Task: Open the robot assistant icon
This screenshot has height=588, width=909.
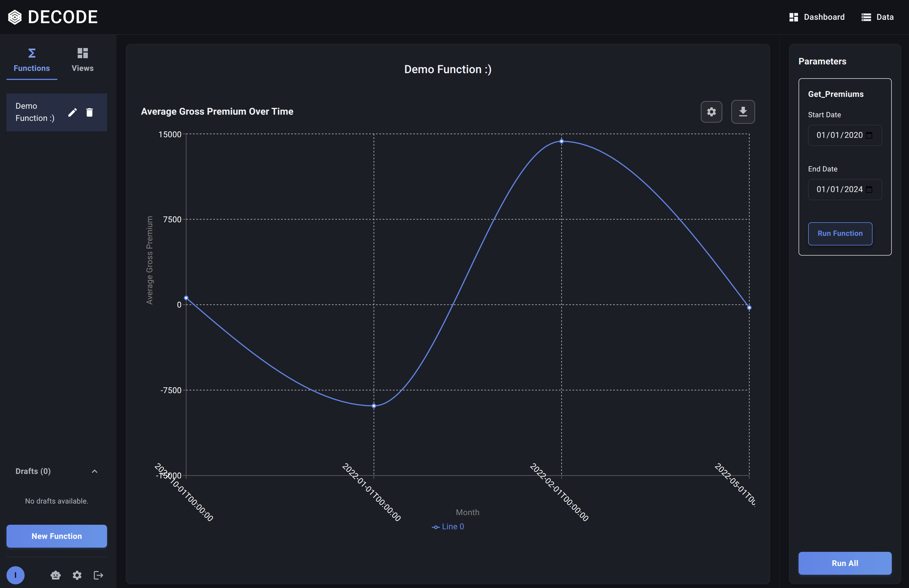Action: pos(56,575)
